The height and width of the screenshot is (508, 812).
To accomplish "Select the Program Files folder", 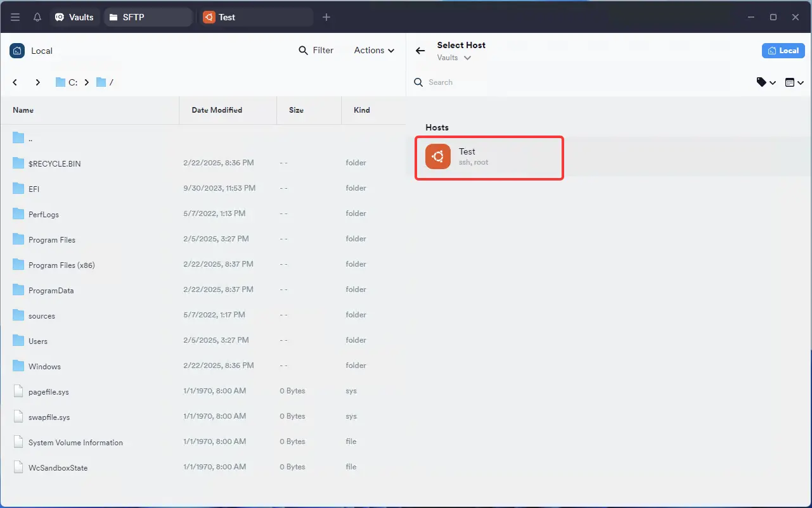I will pyautogui.click(x=51, y=240).
